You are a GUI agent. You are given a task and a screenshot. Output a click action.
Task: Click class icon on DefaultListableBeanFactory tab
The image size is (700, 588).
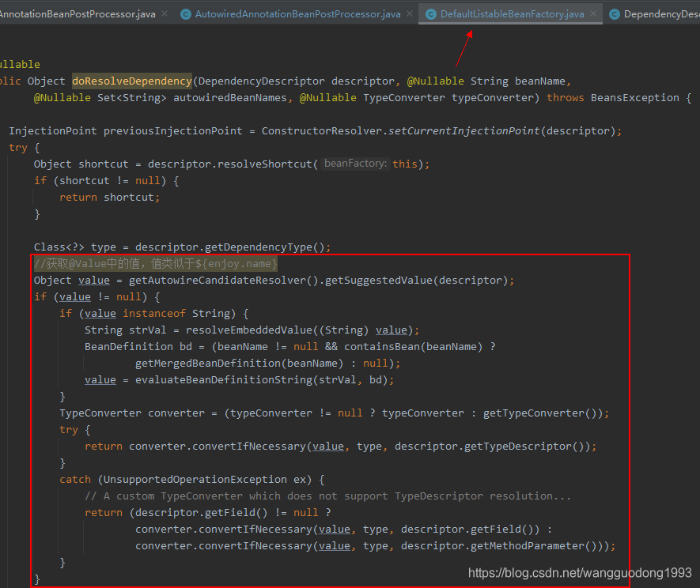coord(431,14)
